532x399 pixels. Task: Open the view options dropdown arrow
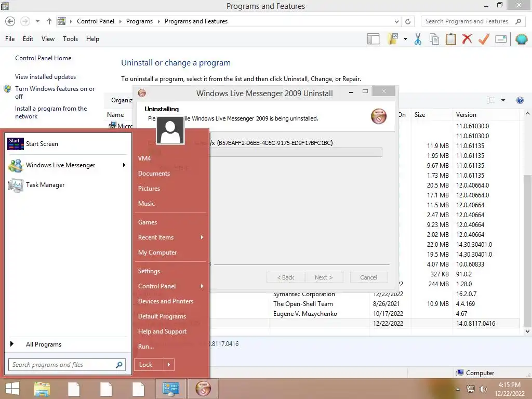click(503, 100)
